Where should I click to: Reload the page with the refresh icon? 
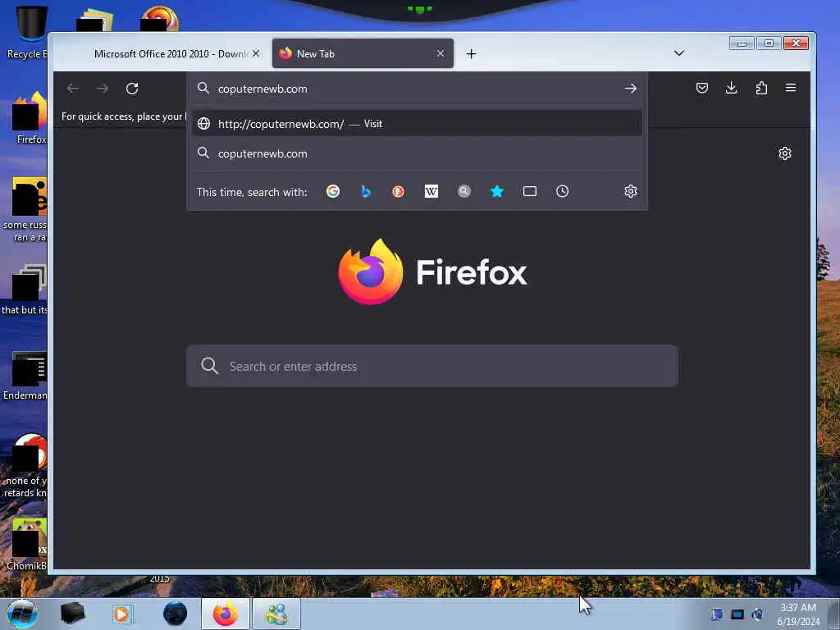[x=132, y=89]
